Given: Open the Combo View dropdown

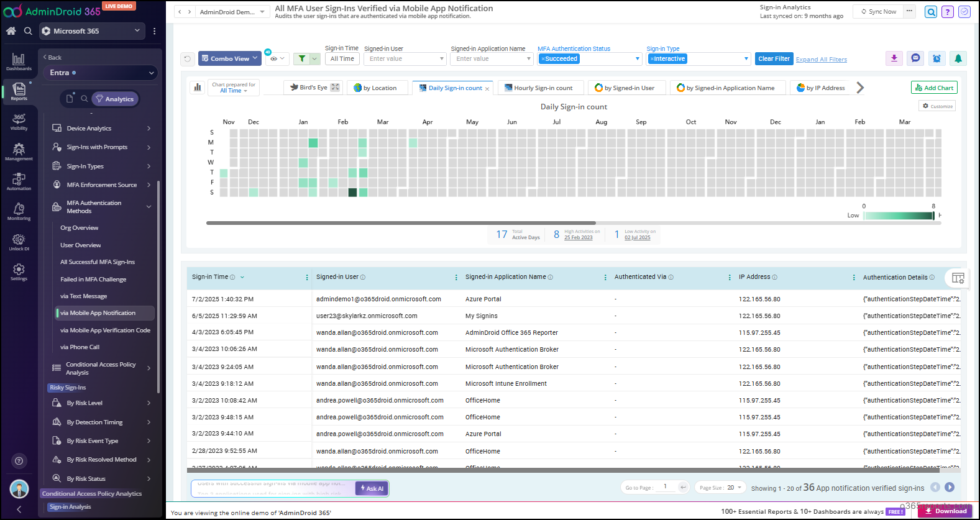Looking at the screenshot, I should coord(229,59).
